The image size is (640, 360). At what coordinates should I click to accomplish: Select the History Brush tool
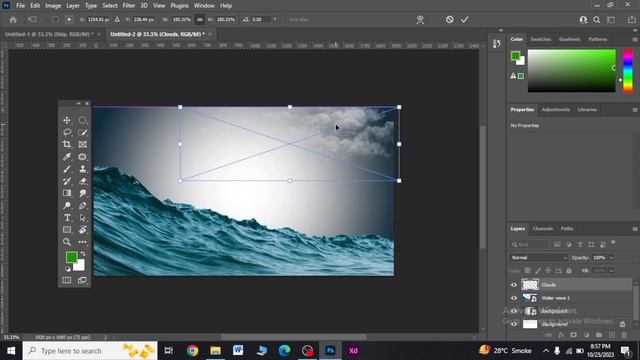coord(67,181)
